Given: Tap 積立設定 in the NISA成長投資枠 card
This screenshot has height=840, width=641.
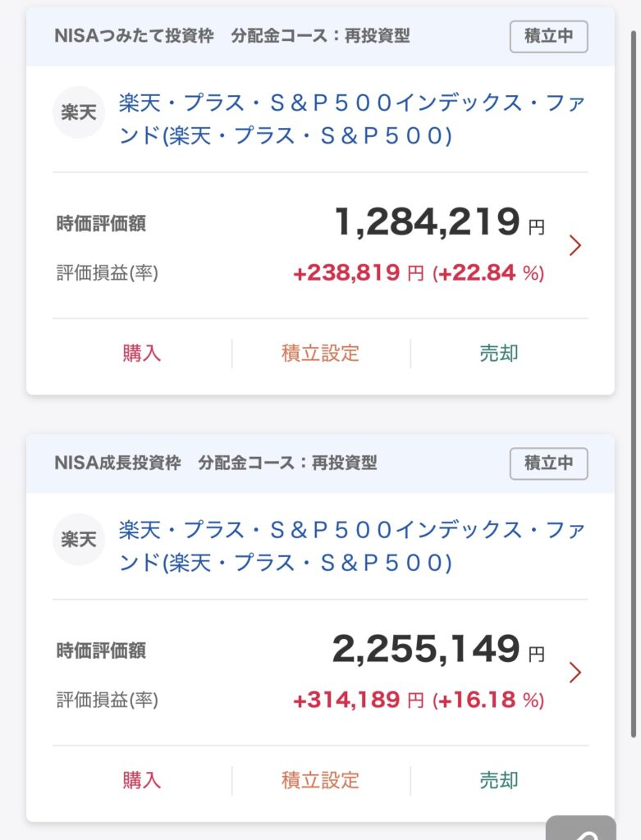Looking at the screenshot, I should pos(320,780).
